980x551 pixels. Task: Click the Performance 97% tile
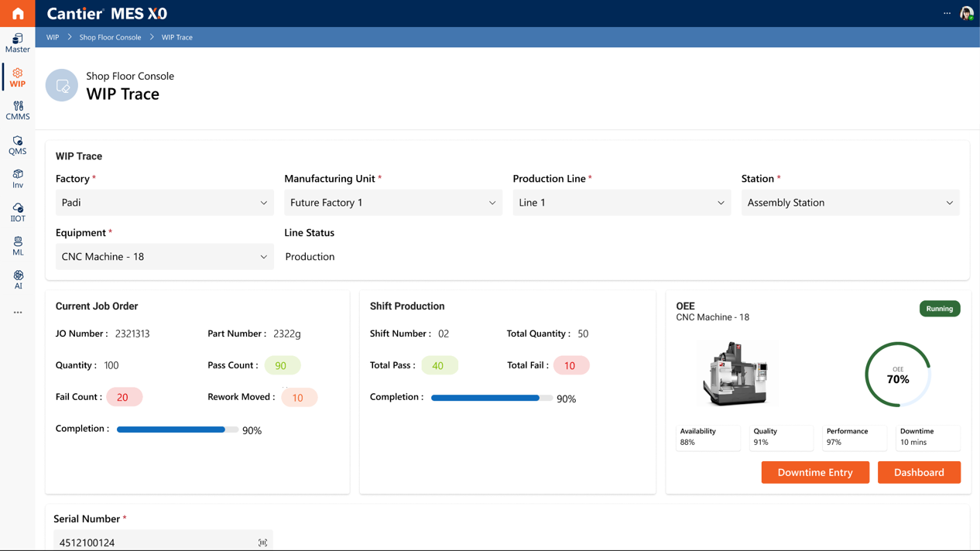(855, 437)
